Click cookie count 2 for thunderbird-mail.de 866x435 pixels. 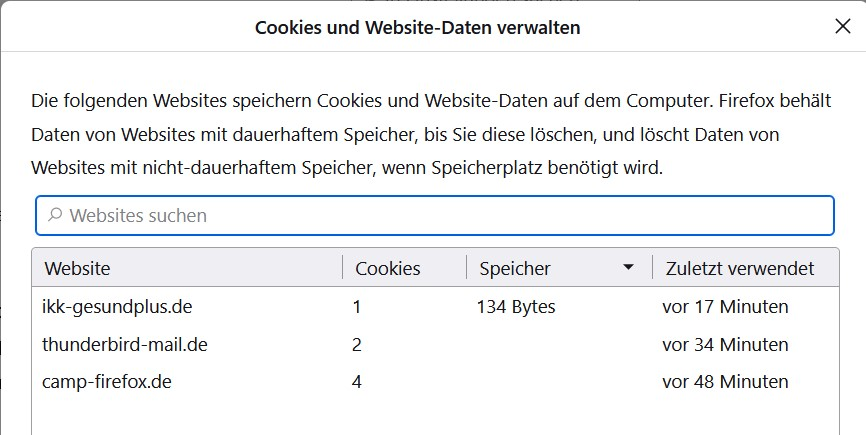point(357,345)
